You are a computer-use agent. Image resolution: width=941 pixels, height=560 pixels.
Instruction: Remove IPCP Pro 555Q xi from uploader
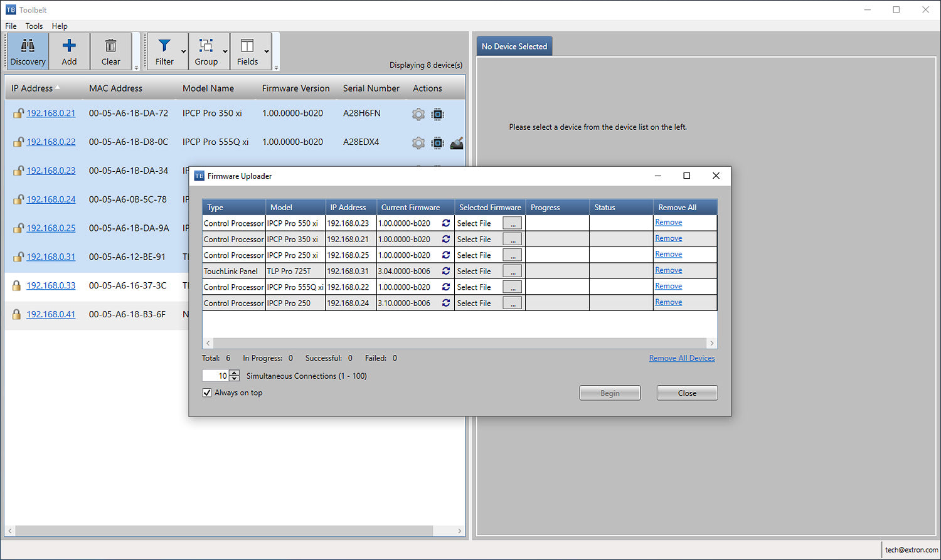point(668,287)
